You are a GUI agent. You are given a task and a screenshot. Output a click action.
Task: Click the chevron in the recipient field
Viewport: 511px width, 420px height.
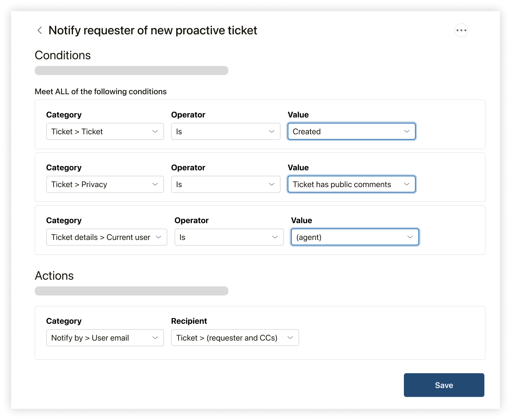pyautogui.click(x=290, y=338)
